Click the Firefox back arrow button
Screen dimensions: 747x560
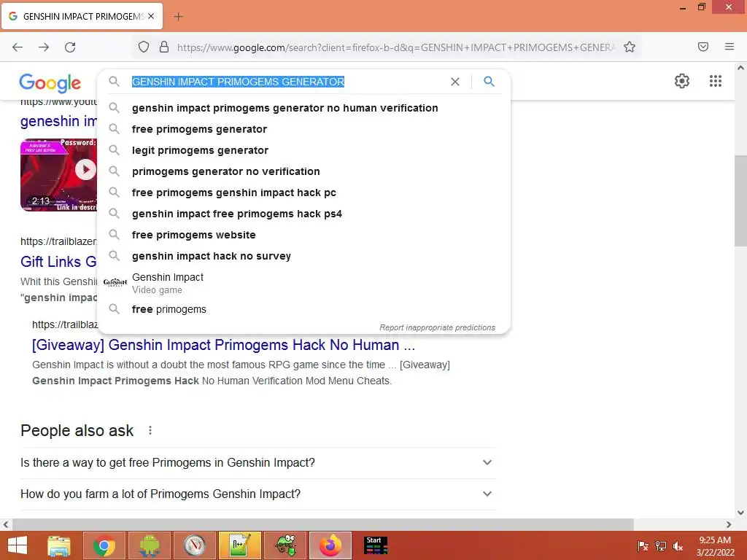[x=18, y=47]
